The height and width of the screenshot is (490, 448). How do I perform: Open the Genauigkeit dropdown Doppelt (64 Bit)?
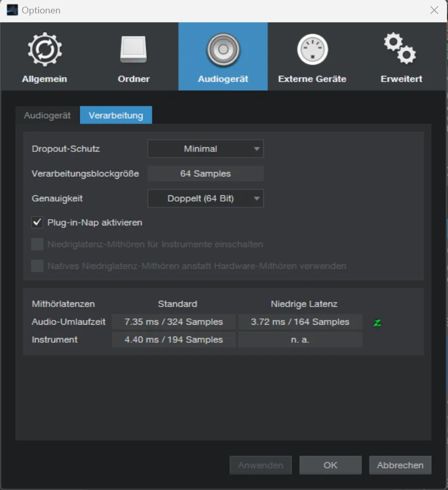tap(205, 198)
